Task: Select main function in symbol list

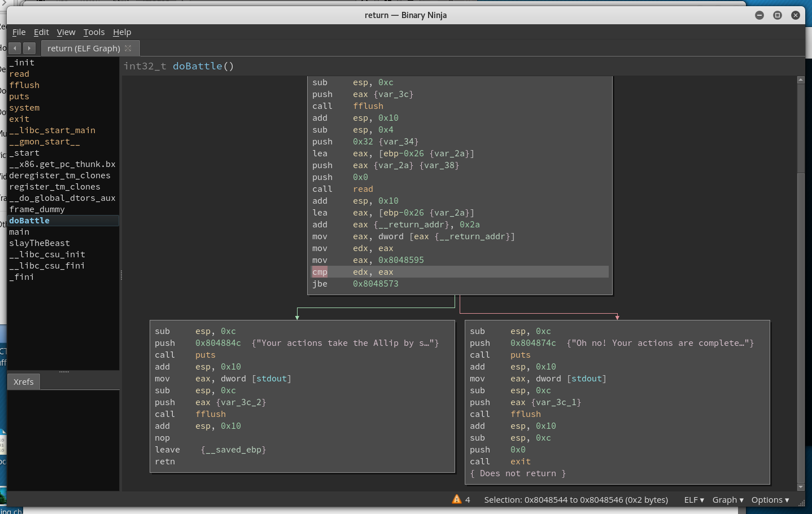Action: 19,232
